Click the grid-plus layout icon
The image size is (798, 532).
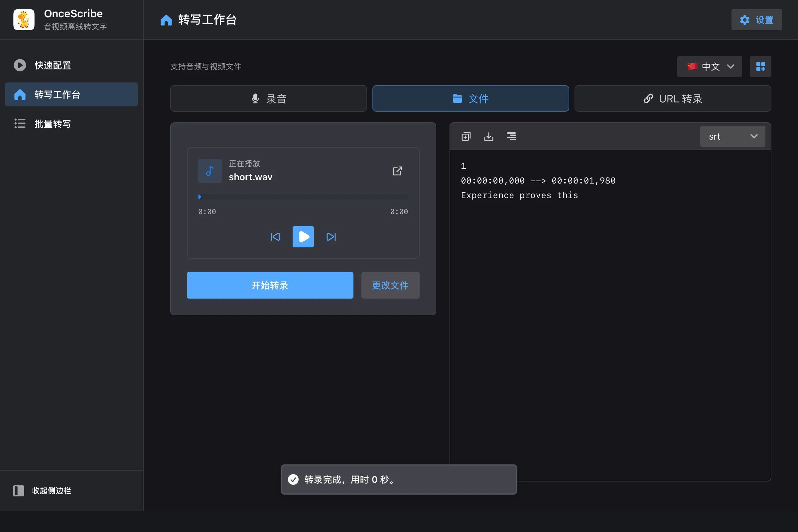(x=761, y=66)
